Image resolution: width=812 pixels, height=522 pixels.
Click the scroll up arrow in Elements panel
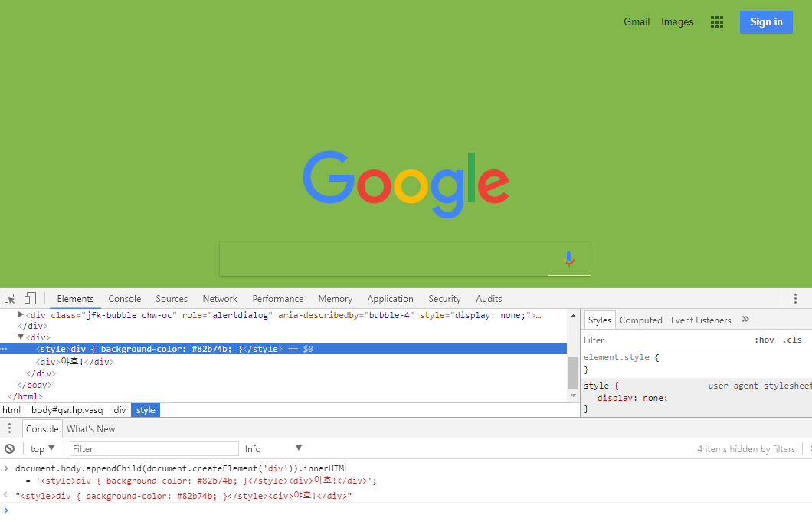[573, 315]
